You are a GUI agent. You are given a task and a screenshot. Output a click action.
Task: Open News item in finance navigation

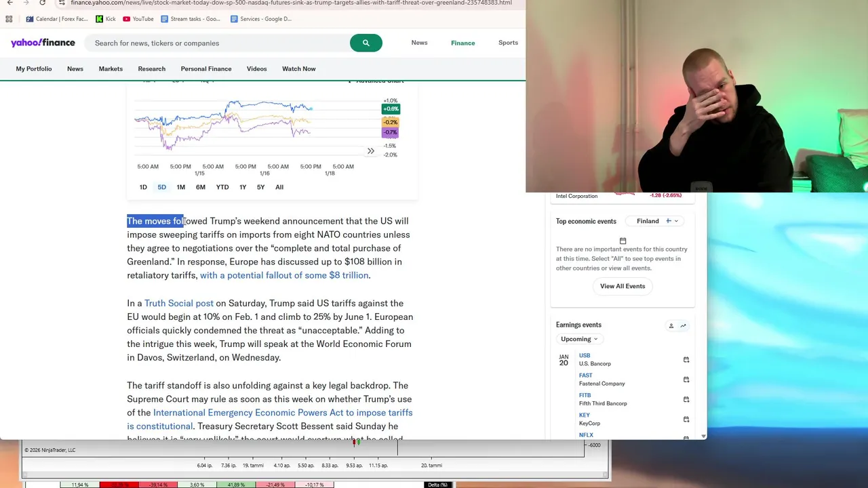(x=75, y=68)
